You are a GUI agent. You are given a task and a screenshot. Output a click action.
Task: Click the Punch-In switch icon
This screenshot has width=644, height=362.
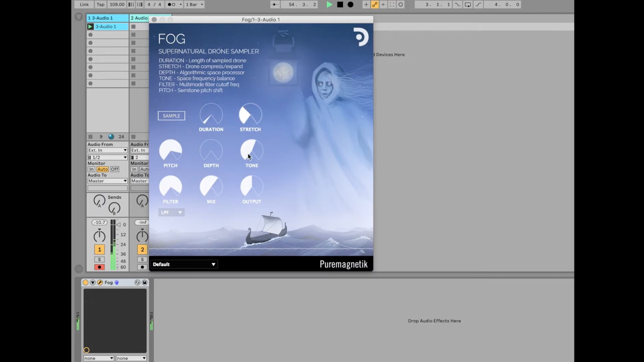tap(457, 4)
